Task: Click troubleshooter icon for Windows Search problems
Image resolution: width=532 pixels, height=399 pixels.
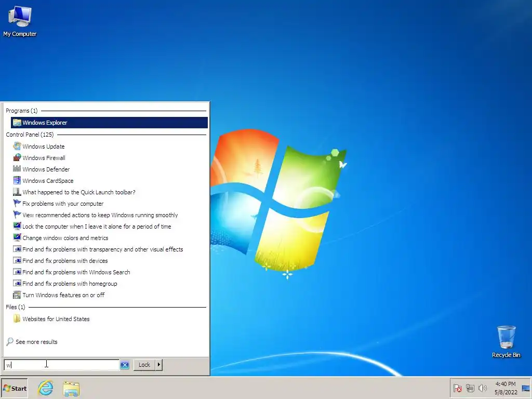Action: [17, 272]
